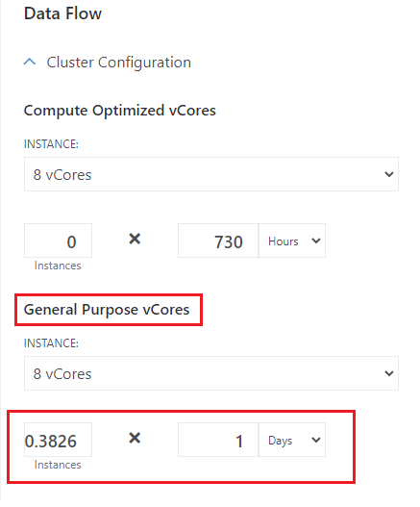Click the Compute Optimized vCores heading
The image size is (420, 507).
pyautogui.click(x=120, y=111)
